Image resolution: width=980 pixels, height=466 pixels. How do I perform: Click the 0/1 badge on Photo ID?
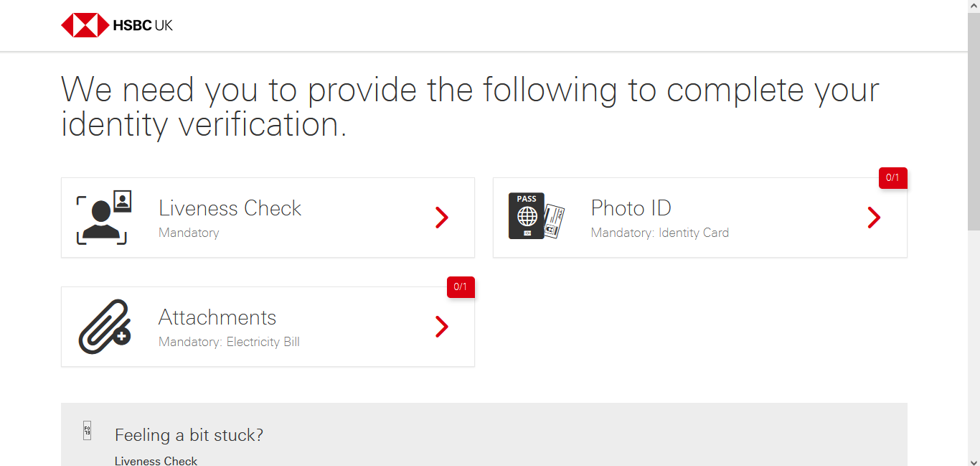pyautogui.click(x=892, y=177)
